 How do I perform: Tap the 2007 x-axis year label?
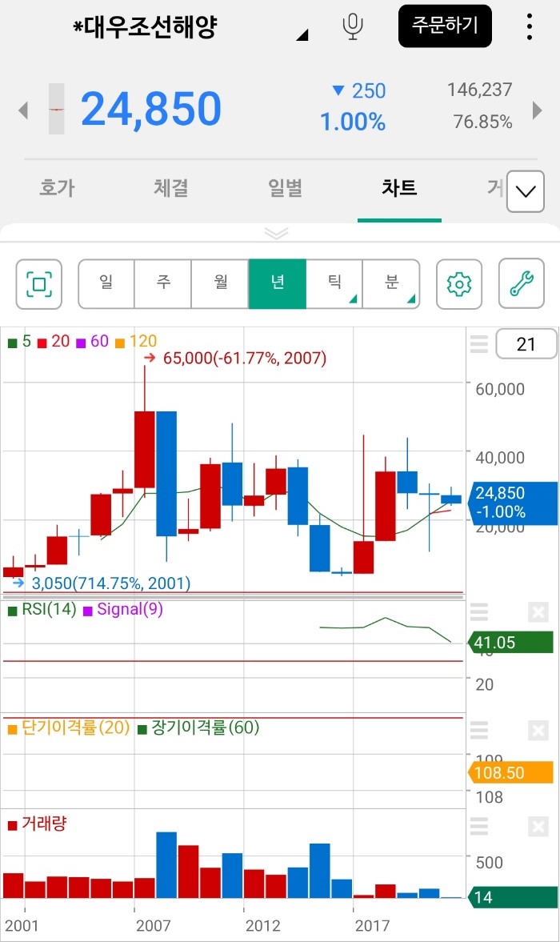click(153, 926)
